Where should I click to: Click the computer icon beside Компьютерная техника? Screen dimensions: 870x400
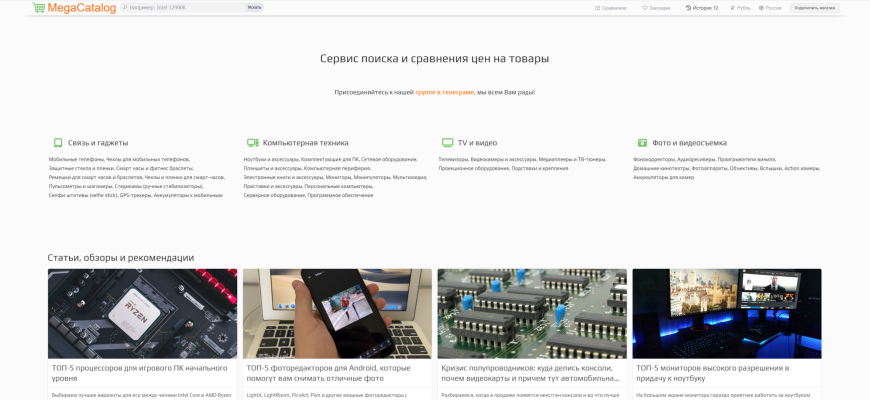[252, 143]
